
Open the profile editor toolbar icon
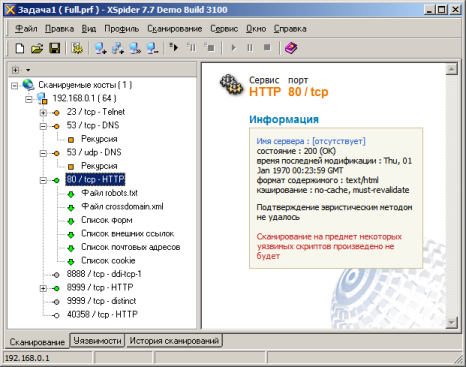point(77,48)
